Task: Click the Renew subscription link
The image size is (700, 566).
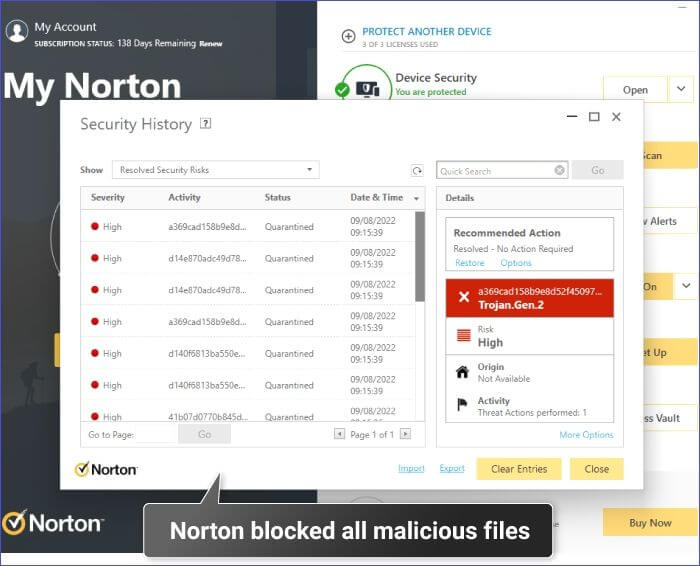Action: pos(211,44)
